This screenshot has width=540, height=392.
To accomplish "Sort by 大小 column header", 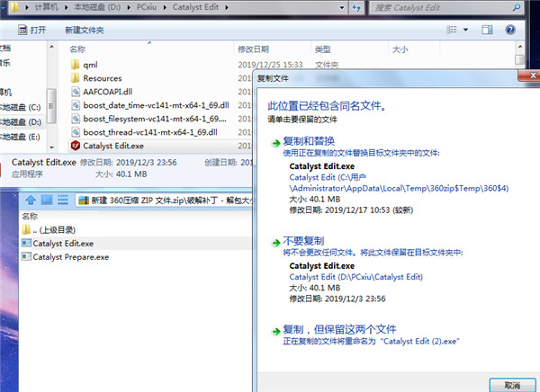I will pyautogui.click(x=400, y=49).
